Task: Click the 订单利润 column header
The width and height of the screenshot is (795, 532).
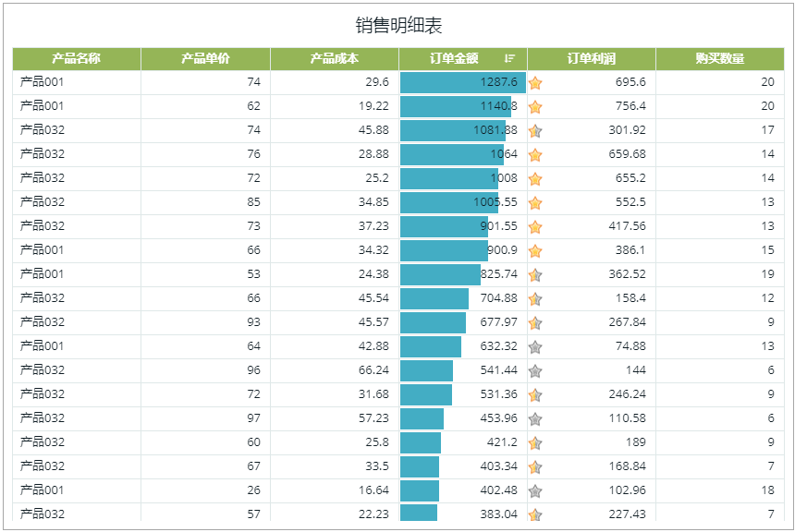Action: coord(592,59)
